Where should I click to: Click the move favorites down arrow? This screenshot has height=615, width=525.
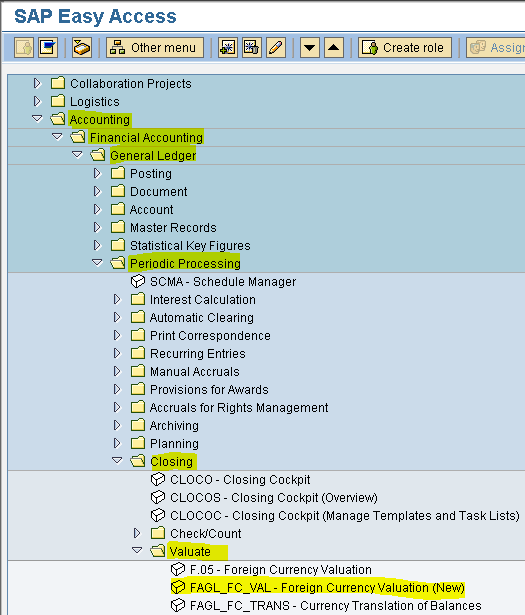coord(310,48)
